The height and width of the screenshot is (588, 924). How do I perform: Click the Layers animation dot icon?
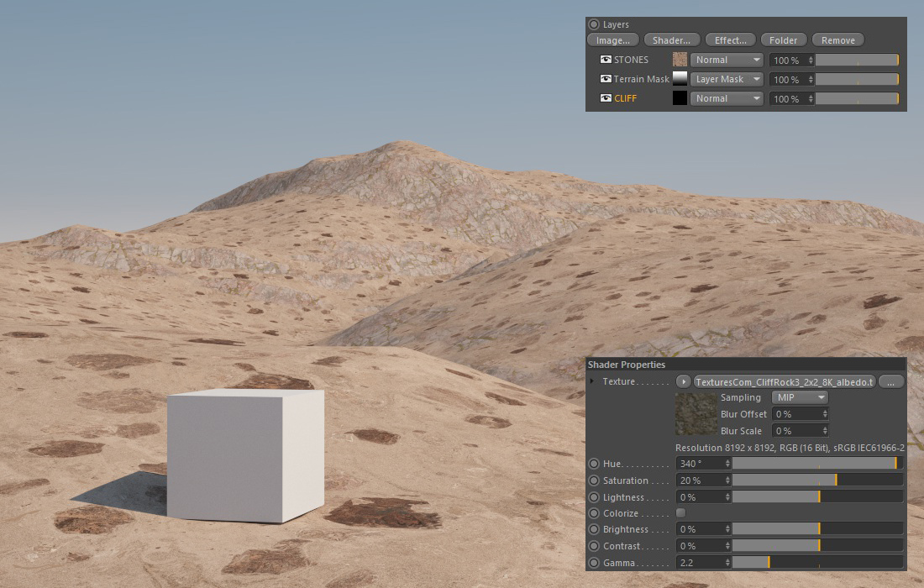tap(594, 24)
